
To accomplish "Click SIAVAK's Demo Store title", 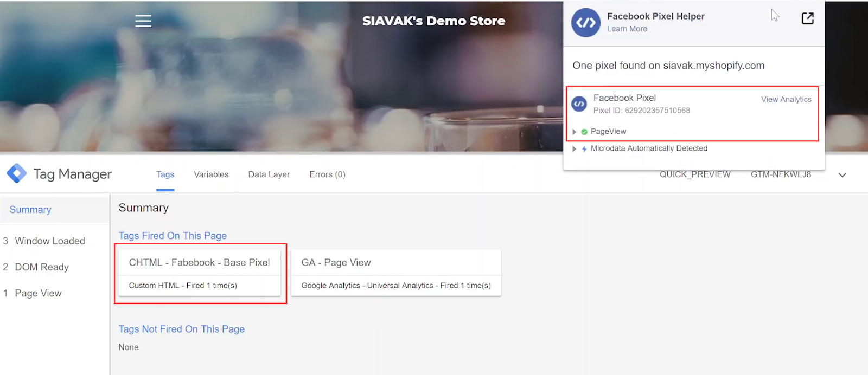I will 434,21.
